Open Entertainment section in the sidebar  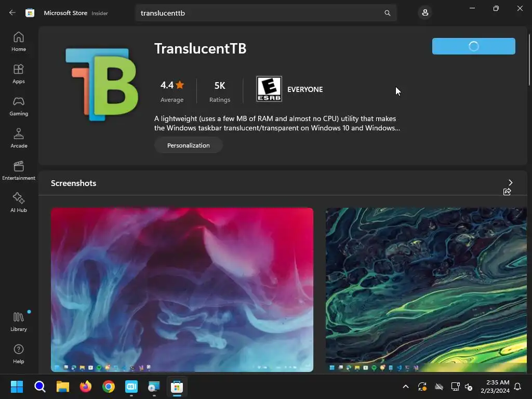click(19, 170)
